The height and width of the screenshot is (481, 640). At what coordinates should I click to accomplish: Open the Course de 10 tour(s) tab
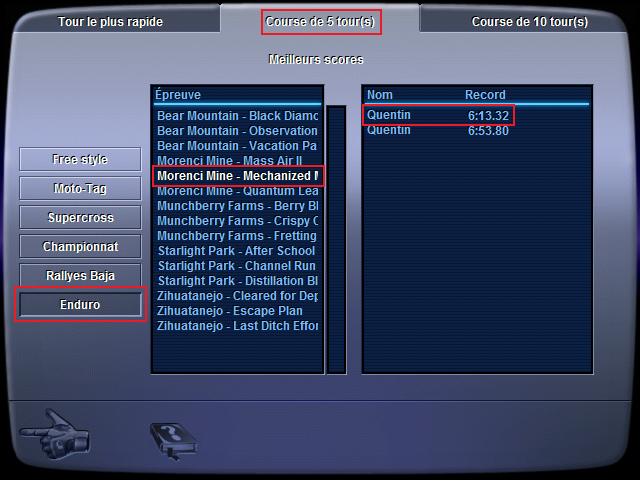click(530, 22)
